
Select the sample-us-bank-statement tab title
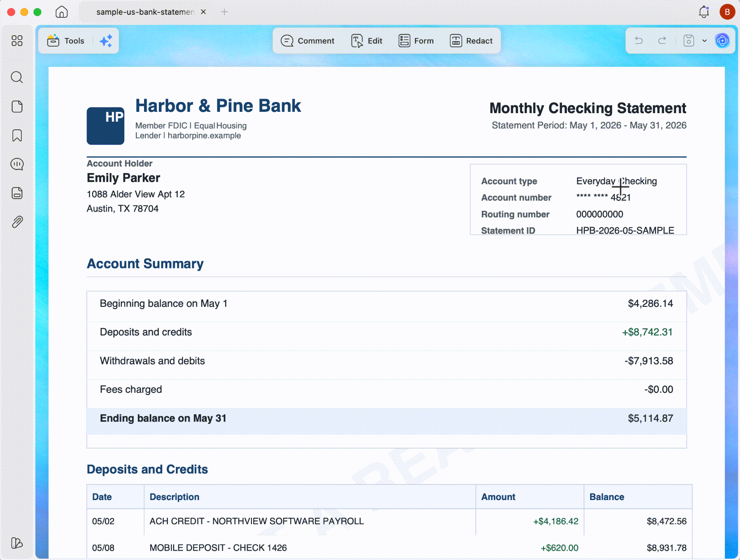[145, 12]
